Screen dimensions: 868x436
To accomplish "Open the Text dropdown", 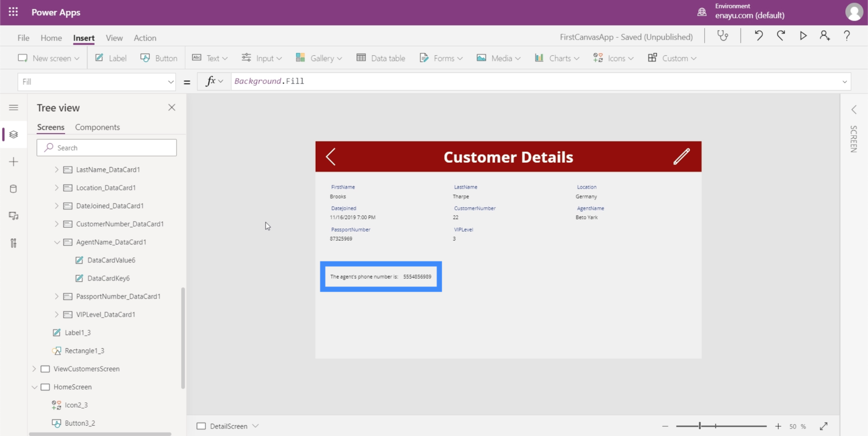I will (210, 58).
